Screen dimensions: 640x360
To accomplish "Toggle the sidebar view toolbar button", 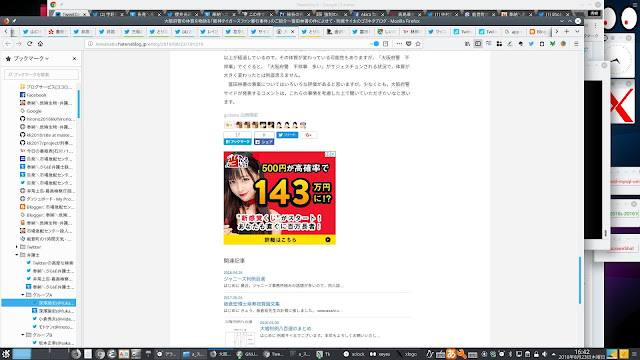I will pyautogui.click(x=478, y=44).
